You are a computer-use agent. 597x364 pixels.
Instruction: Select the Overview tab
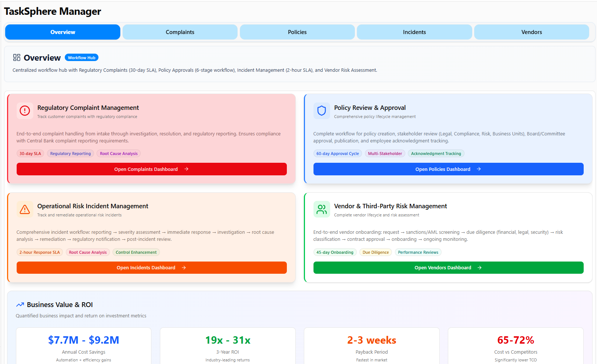click(x=63, y=32)
